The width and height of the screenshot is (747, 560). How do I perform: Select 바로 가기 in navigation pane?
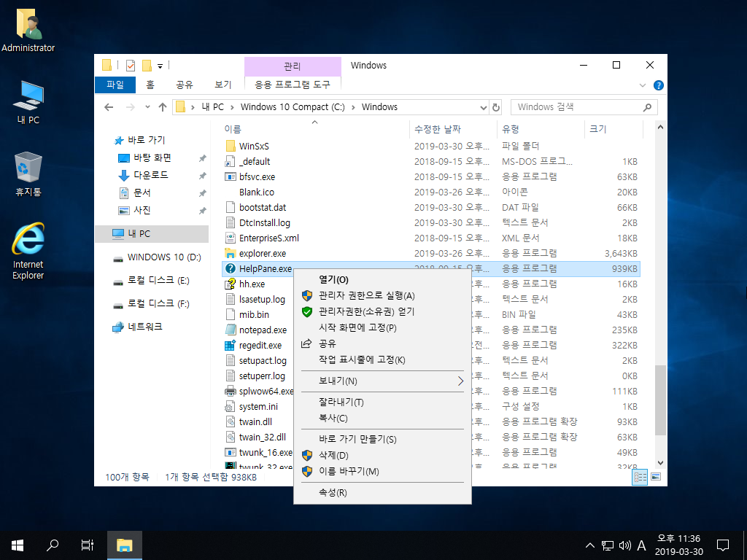point(146,140)
